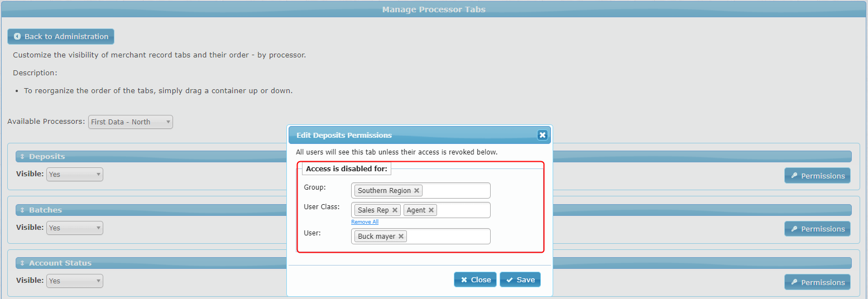Click the Manage Processor Tabs heading
Screen dimensions: 868x299
(434, 9)
